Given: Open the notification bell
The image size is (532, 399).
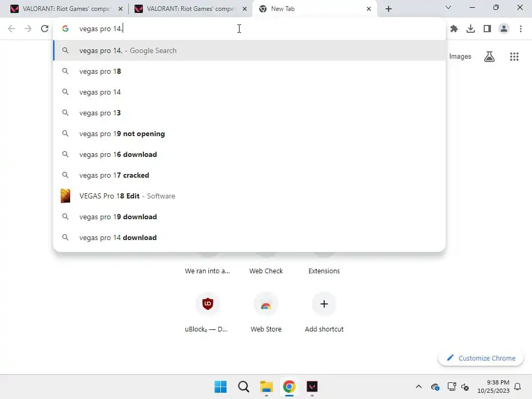Looking at the screenshot, I should (x=518, y=387).
